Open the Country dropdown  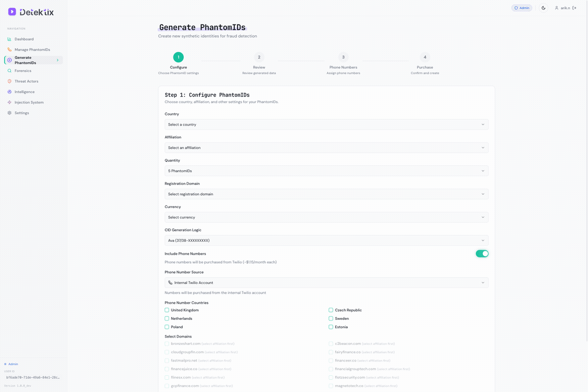tap(326, 124)
